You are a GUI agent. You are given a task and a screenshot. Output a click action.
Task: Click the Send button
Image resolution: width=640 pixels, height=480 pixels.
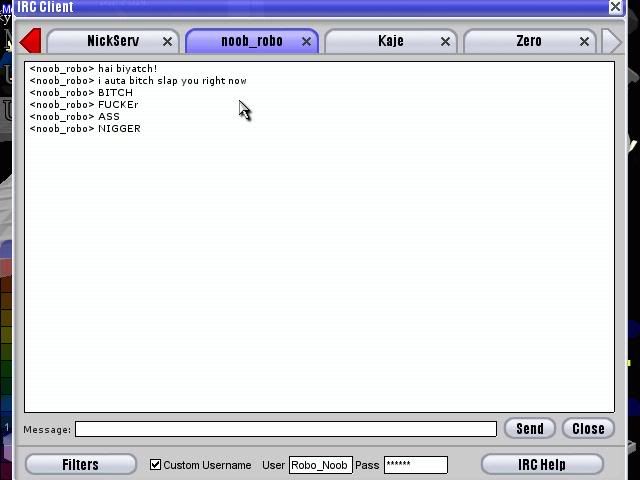pos(530,429)
